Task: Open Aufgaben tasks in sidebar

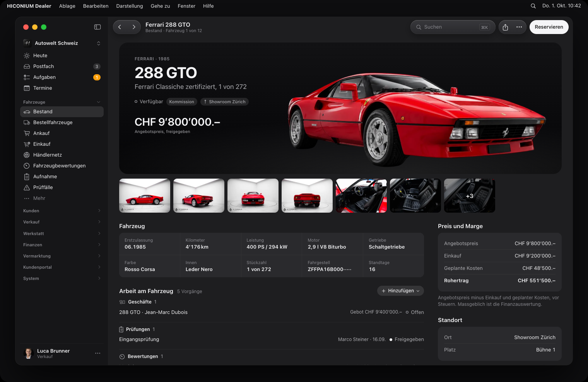Action: [x=62, y=77]
